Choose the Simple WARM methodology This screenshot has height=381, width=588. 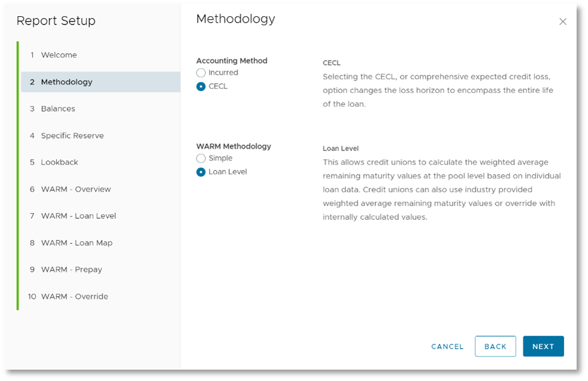click(x=201, y=158)
